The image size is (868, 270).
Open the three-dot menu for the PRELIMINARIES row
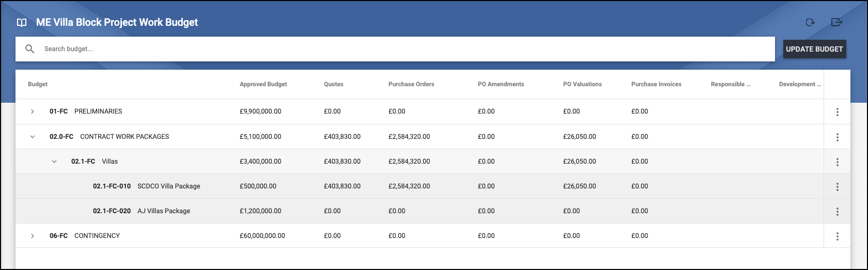[x=837, y=112]
